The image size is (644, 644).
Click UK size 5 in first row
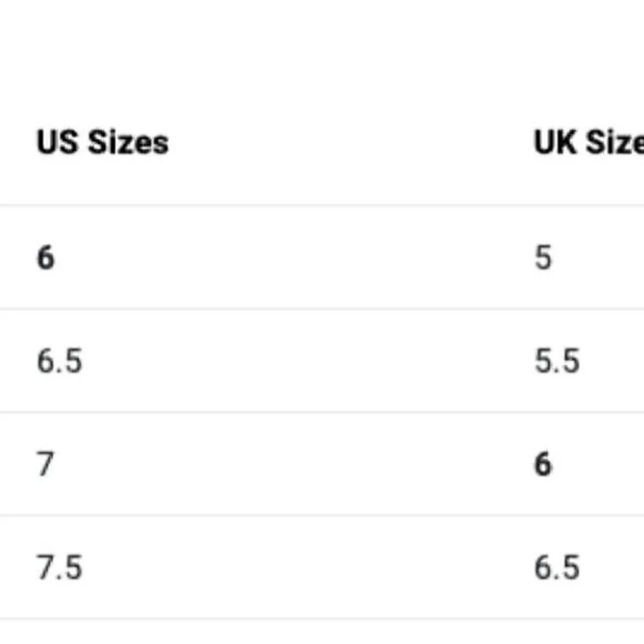point(543,258)
